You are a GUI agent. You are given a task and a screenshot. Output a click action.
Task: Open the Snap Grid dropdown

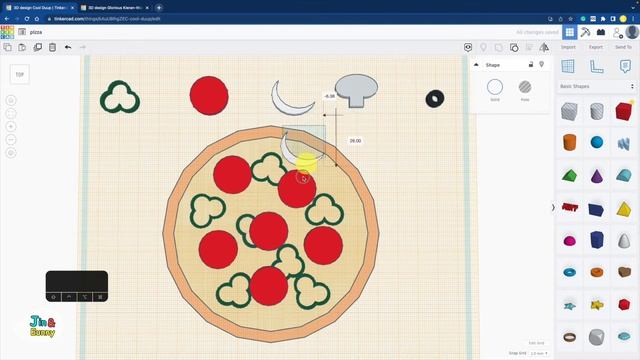(x=539, y=353)
